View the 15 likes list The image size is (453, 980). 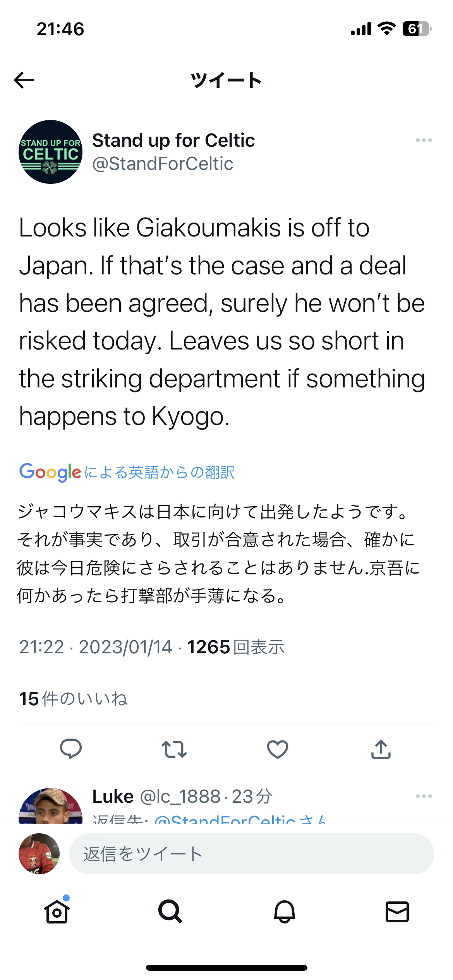coord(74,699)
